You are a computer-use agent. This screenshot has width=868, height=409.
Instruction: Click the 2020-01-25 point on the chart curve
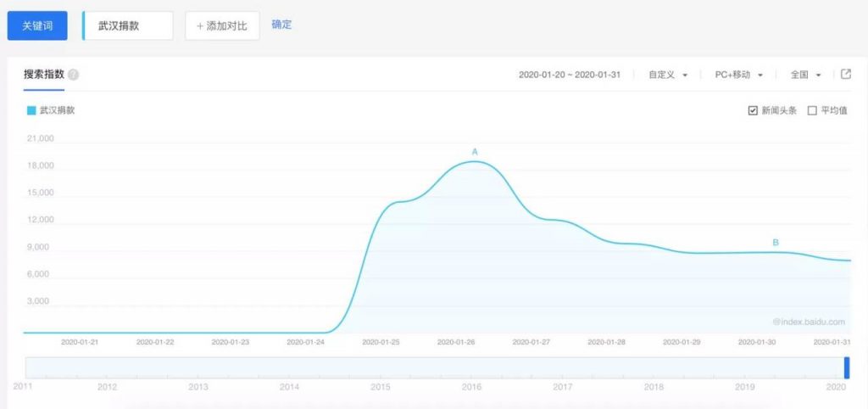[381, 207]
